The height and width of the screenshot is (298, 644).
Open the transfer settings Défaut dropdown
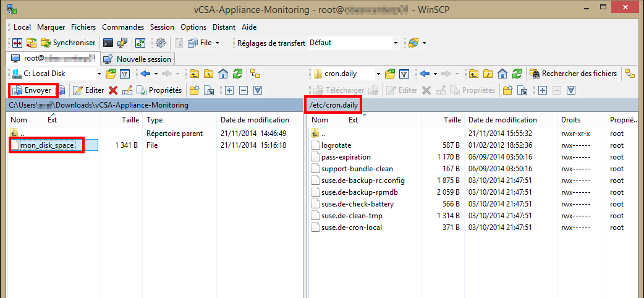396,43
